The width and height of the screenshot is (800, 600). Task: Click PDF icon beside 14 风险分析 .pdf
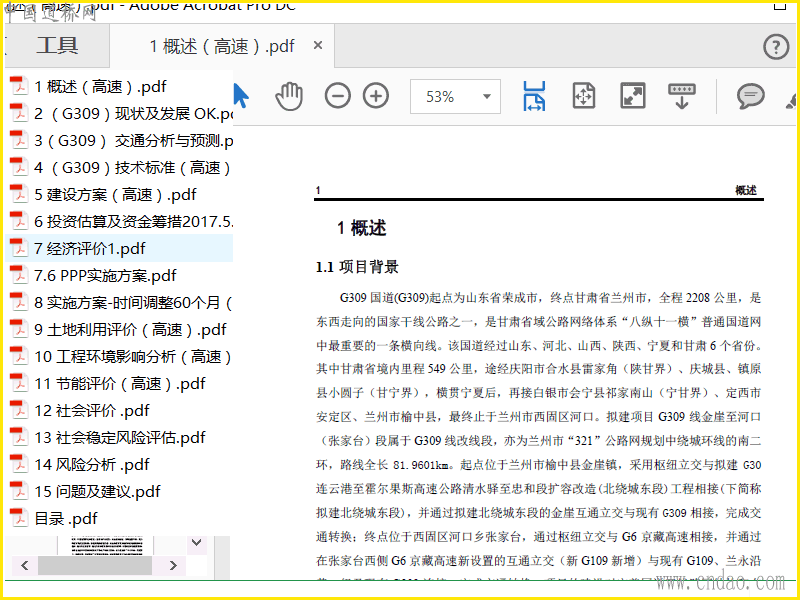[19, 464]
